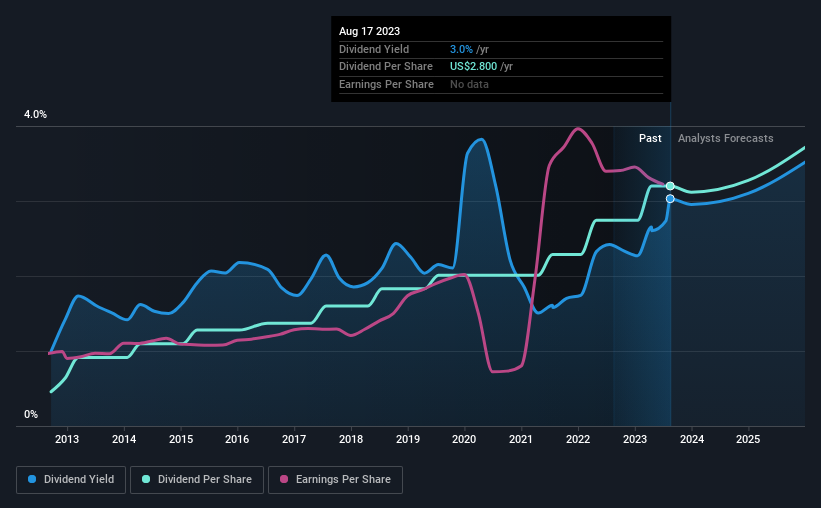This screenshot has width=821, height=508.
Task: Click the Past region label
Action: pos(650,138)
